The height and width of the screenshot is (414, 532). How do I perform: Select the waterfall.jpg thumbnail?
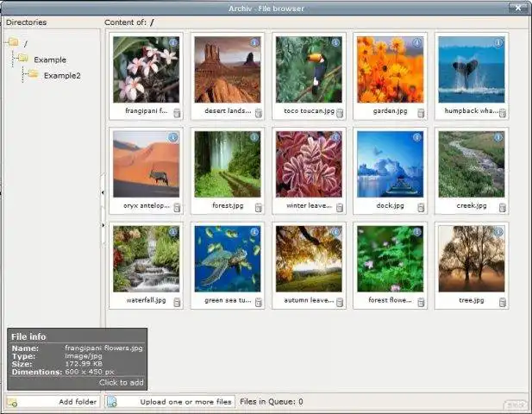click(x=147, y=259)
